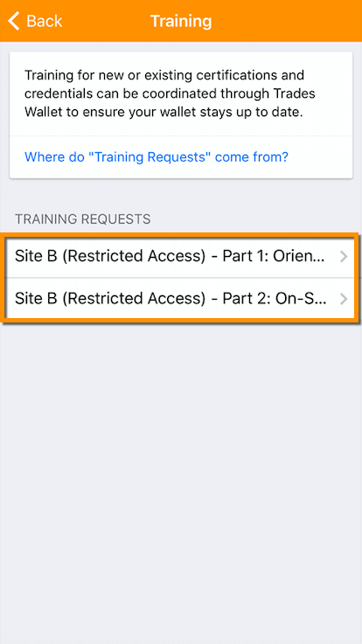362x644 pixels.
Task: Open Site B Part 2 On-Site training request
Action: pyautogui.click(x=181, y=299)
